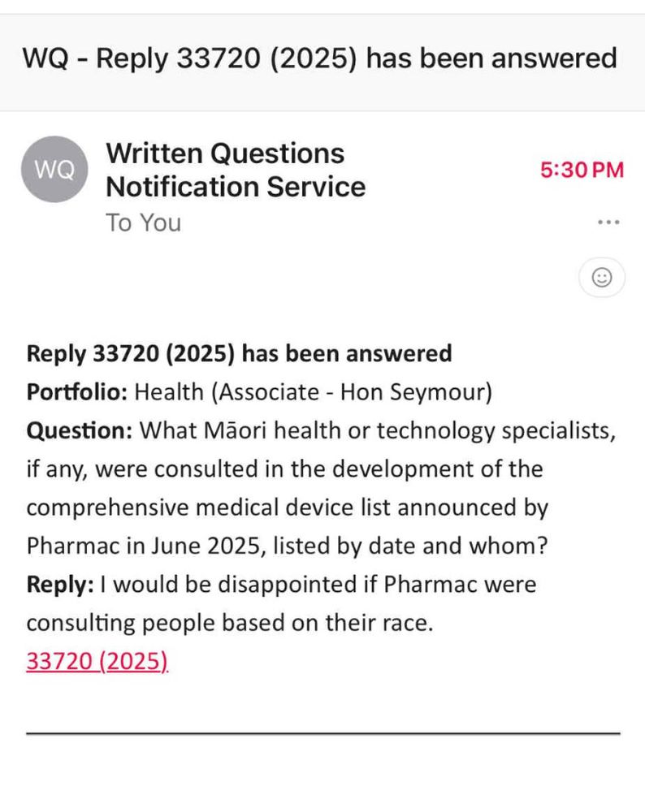Click the text "consulting people based on their race"
The image size is (645, 812).
pos(228,623)
